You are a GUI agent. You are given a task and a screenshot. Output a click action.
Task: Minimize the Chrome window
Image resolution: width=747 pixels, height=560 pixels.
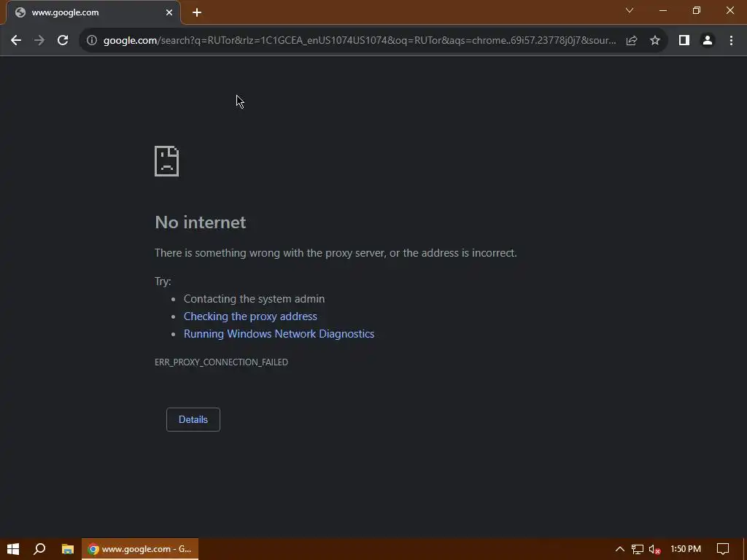coord(662,10)
